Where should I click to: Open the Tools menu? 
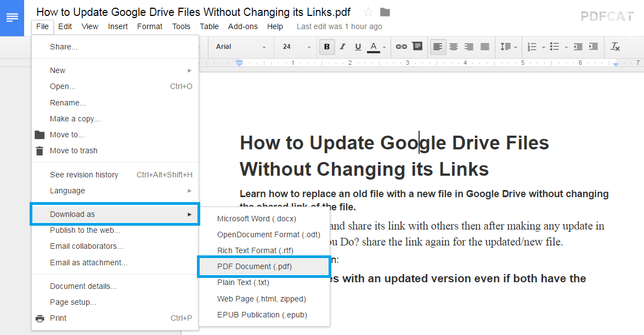[x=181, y=26]
